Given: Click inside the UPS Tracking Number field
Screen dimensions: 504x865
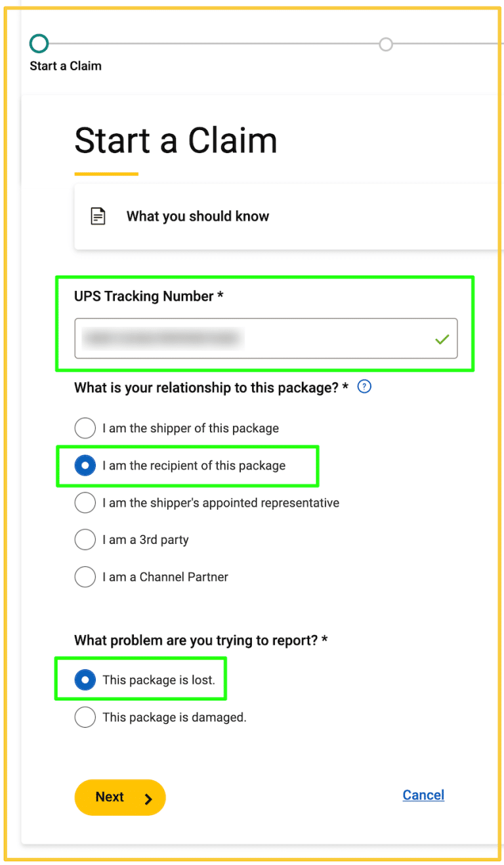Looking at the screenshot, I should (262, 339).
